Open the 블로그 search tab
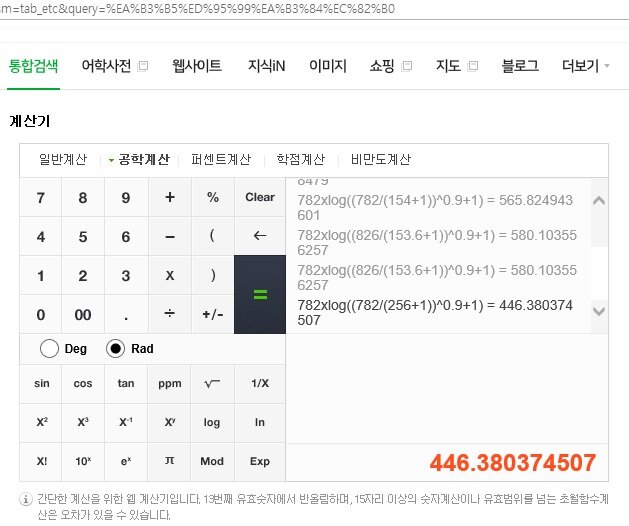 click(x=520, y=66)
